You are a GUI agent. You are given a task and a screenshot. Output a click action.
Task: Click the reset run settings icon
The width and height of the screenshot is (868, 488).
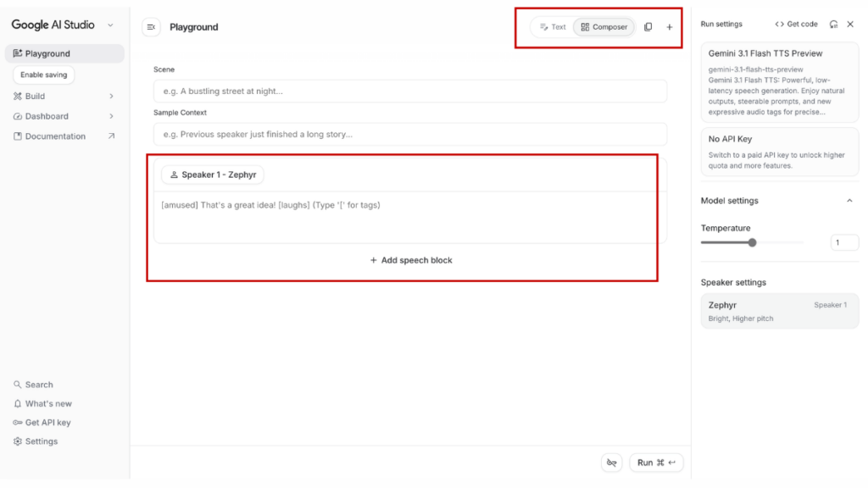834,24
